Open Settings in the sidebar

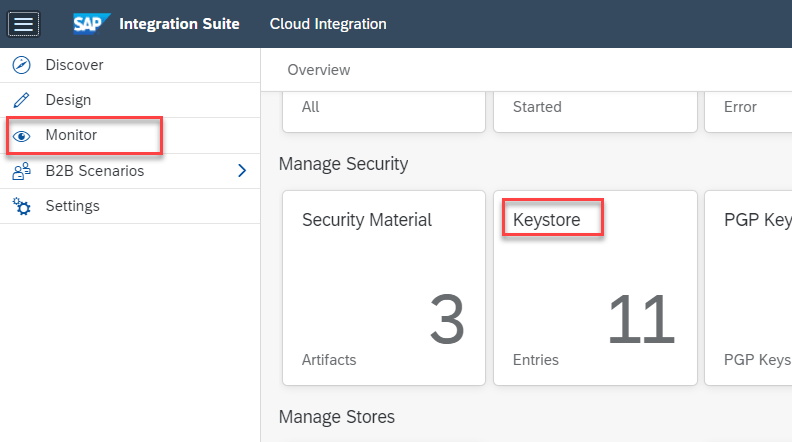tap(72, 206)
